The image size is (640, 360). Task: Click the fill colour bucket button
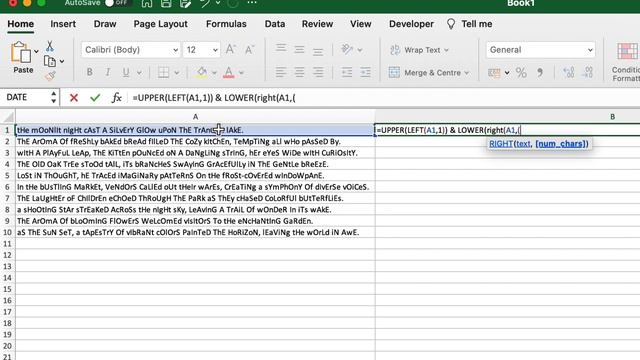point(202,73)
